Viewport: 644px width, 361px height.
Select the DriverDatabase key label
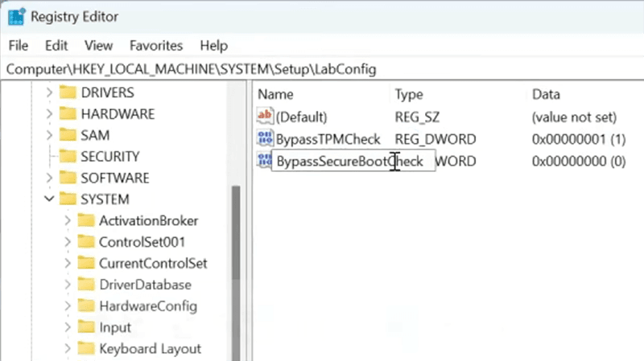(146, 285)
